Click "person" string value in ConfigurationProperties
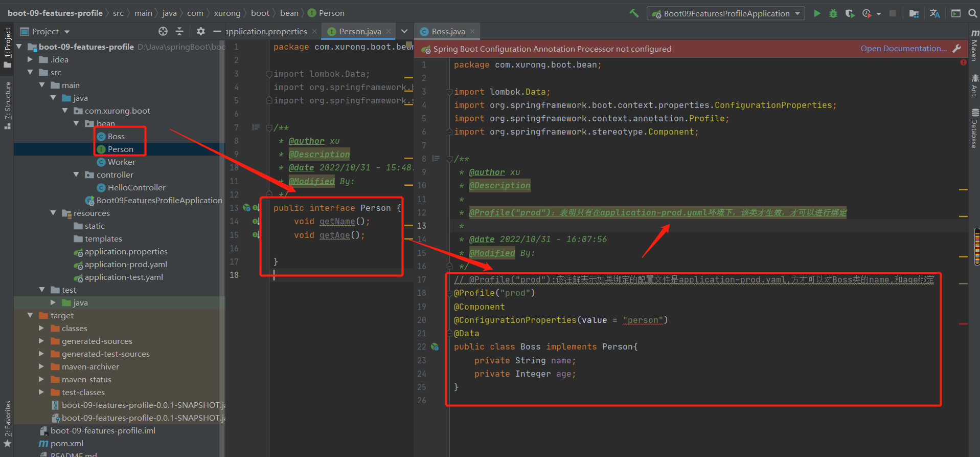The image size is (980, 457). point(643,320)
